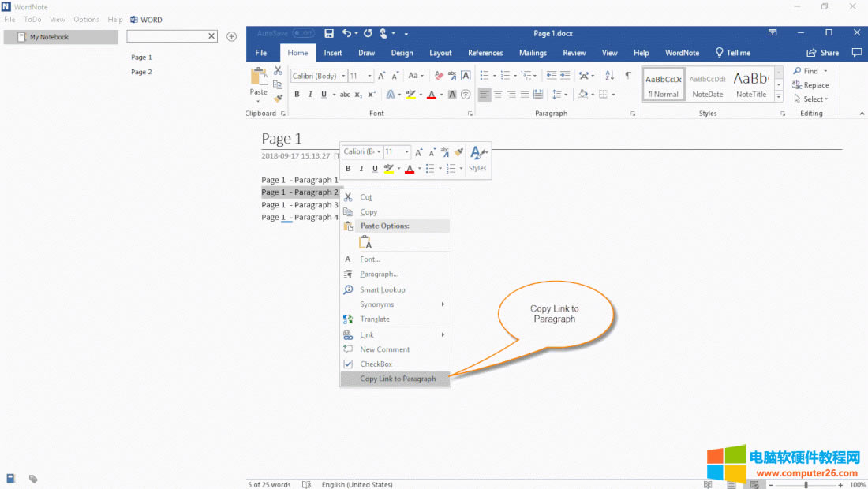Click the add new page plus icon
This screenshot has height=489, width=868.
coord(231,36)
